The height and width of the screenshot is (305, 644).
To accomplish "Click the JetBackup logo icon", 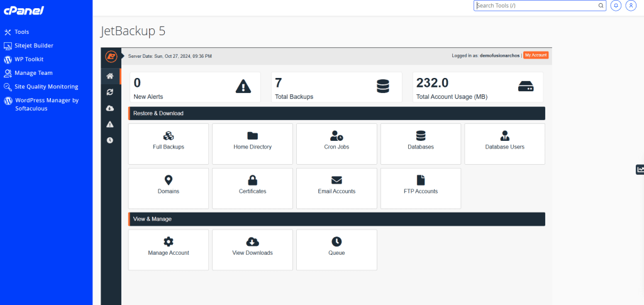I will pos(111,56).
